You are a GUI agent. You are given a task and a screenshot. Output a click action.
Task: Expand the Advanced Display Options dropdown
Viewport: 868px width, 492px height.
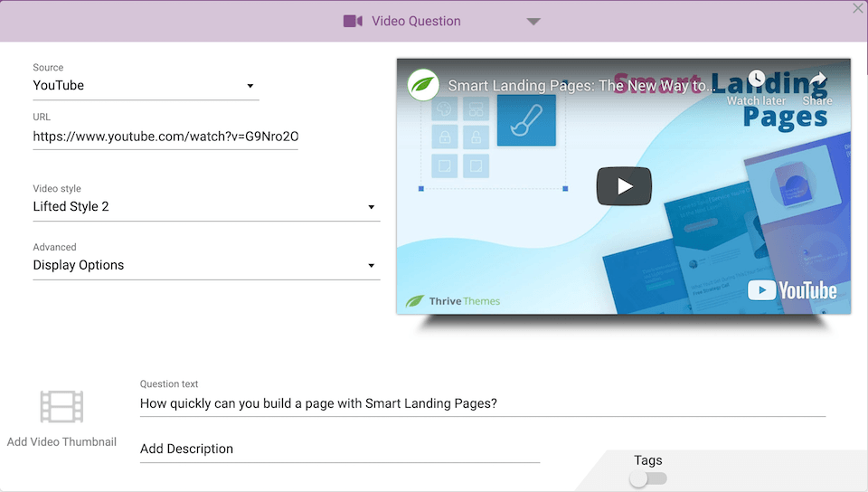click(206, 265)
